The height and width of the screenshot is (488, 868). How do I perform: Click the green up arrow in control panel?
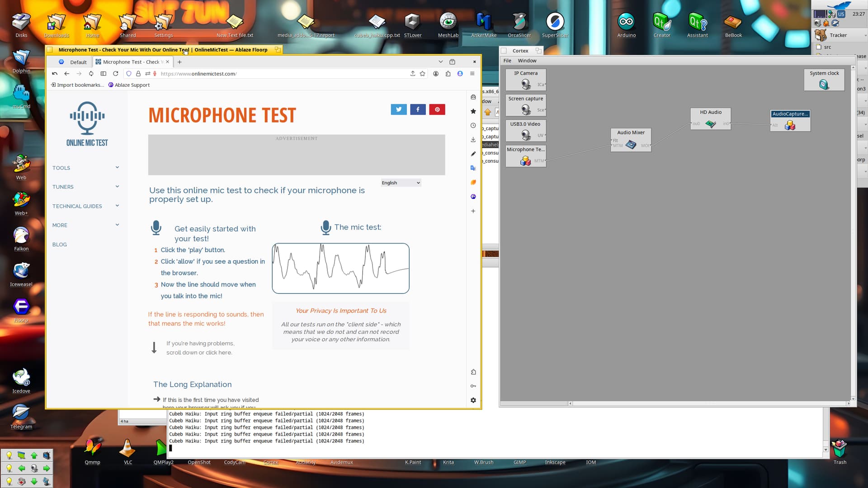tap(34, 455)
